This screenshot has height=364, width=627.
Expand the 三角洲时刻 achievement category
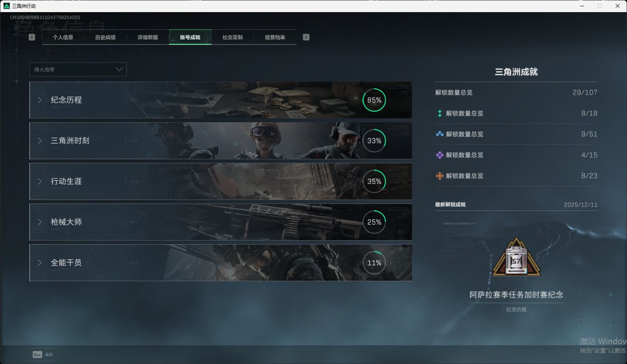point(70,141)
